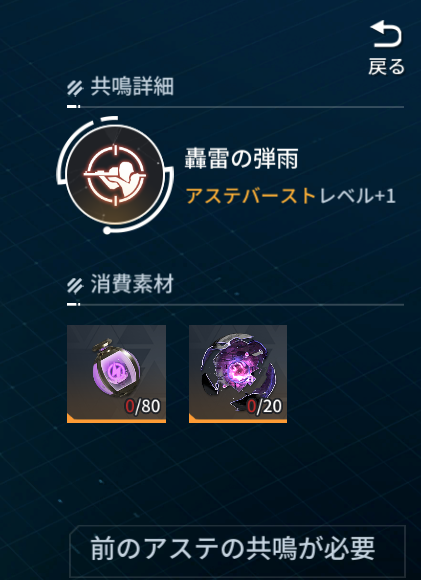Tap the 戻る text label
Screen dimensions: 421x580
pos(387,67)
